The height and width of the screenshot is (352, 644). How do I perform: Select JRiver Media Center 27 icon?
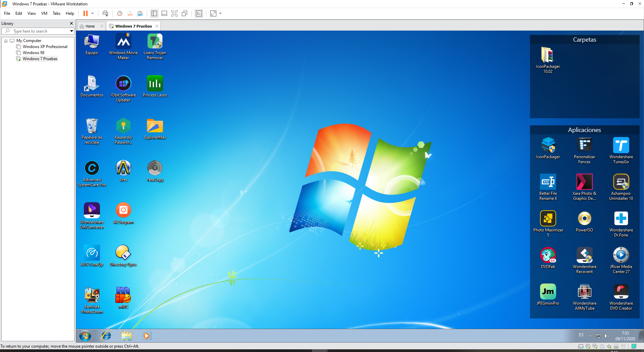pyautogui.click(x=621, y=261)
